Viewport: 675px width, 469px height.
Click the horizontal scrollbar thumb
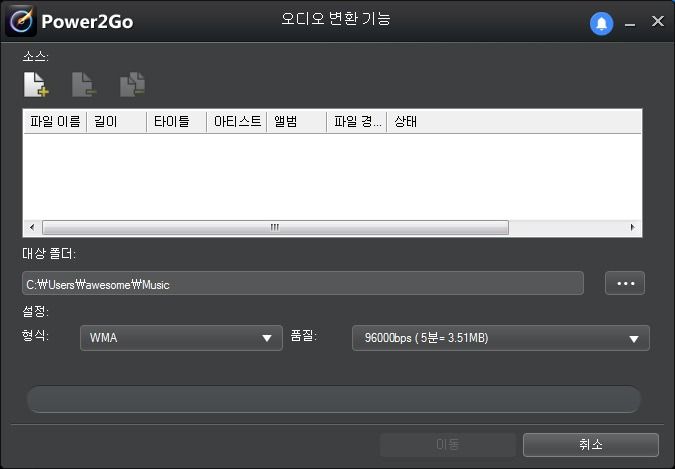tap(276, 227)
